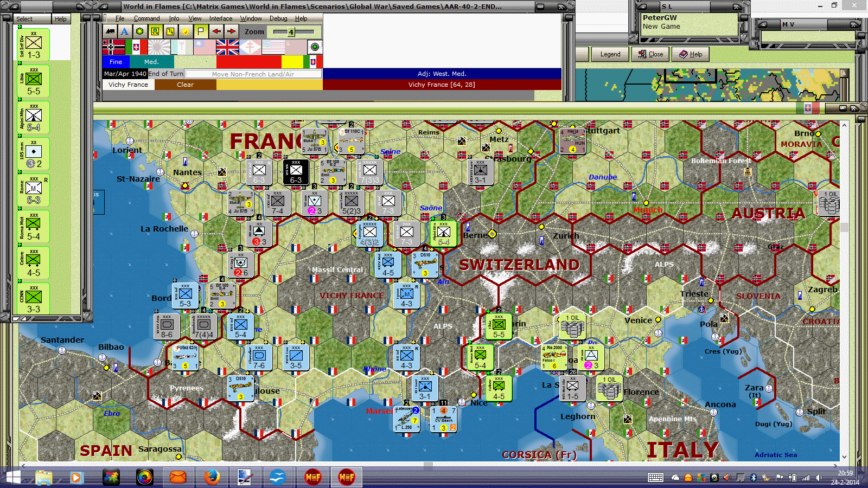Select the Alpini mountain 5-4 unit in list

(x=34, y=117)
